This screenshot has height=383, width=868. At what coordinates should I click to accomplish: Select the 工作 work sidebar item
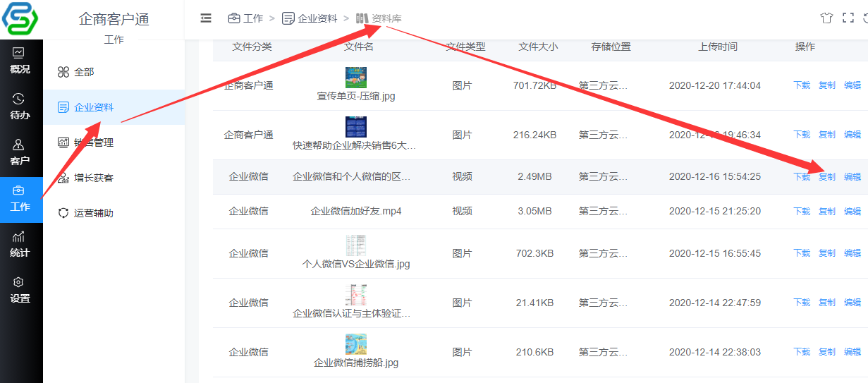point(20,198)
